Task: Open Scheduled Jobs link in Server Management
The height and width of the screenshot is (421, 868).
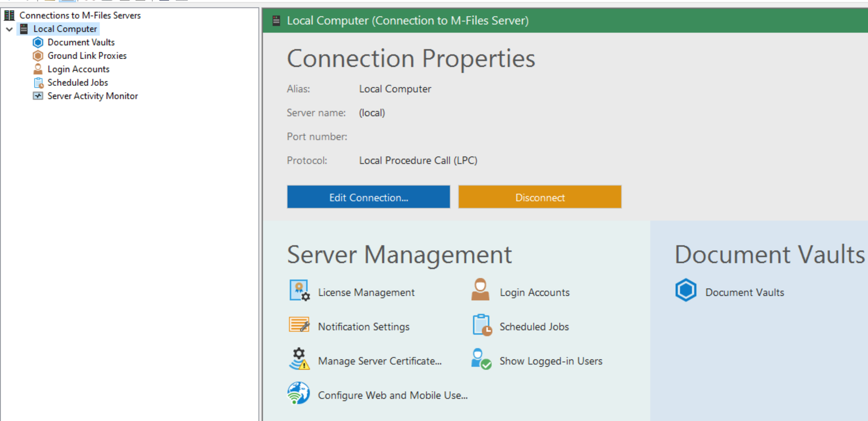Action: [534, 327]
